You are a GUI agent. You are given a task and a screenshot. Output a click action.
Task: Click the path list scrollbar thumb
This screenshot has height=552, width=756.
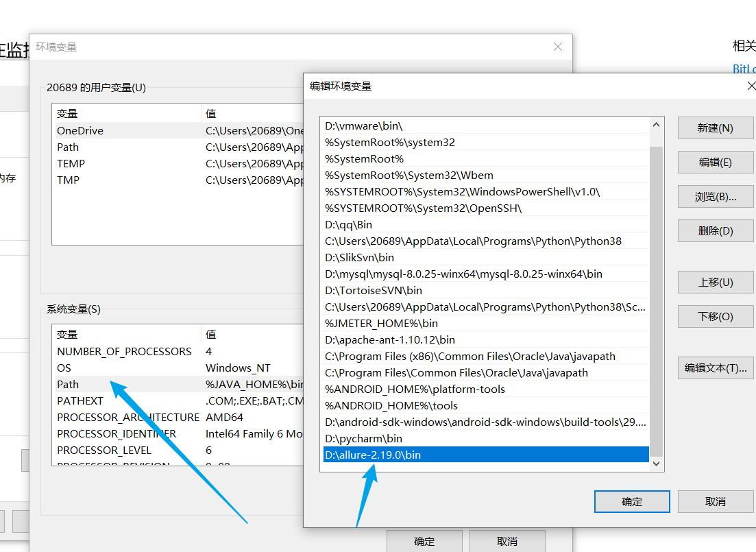656,301
